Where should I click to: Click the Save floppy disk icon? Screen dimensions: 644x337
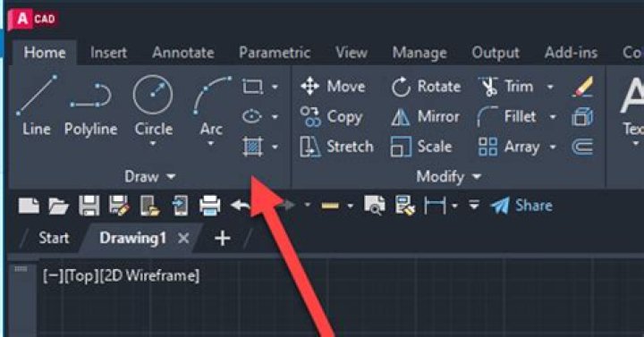coord(89,206)
